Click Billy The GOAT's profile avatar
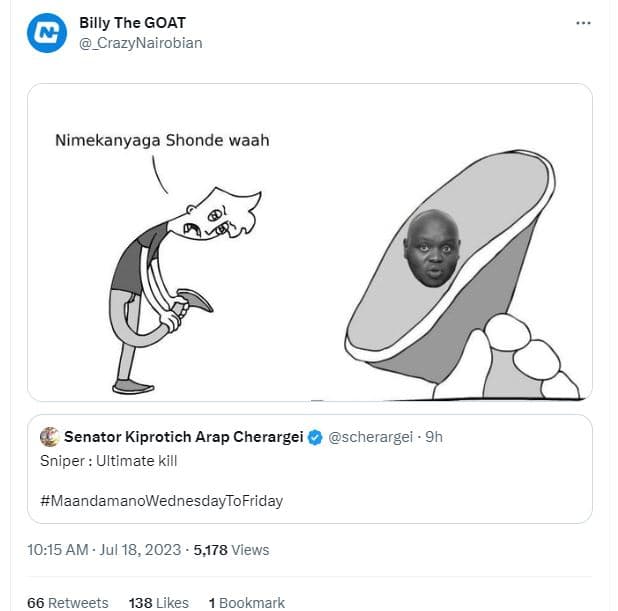The width and height of the screenshot is (618, 611). tap(47, 33)
